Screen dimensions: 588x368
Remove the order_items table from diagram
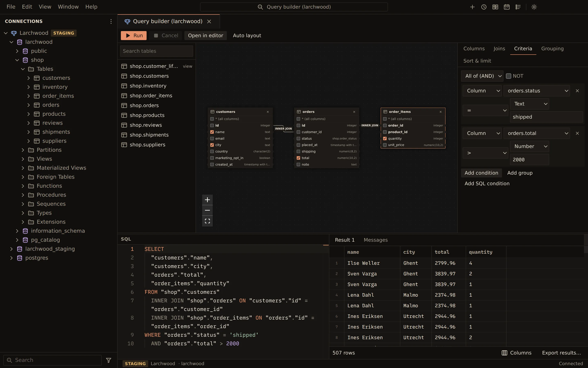click(441, 112)
